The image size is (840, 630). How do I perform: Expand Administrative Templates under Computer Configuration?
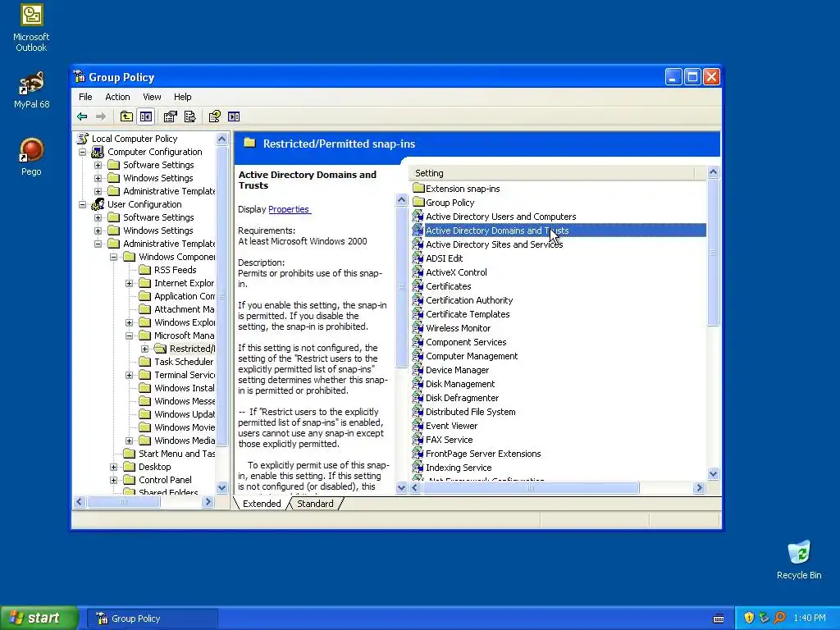pyautogui.click(x=98, y=191)
